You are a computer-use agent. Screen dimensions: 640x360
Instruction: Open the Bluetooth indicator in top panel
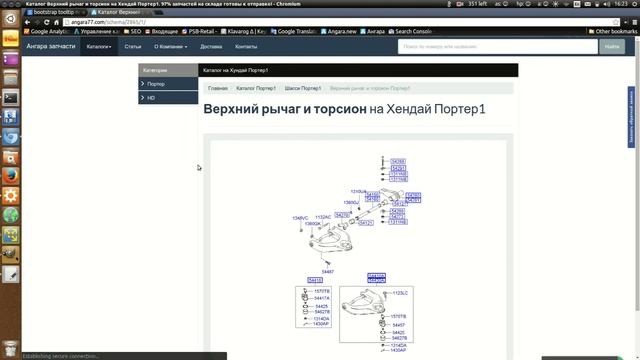click(449, 4)
